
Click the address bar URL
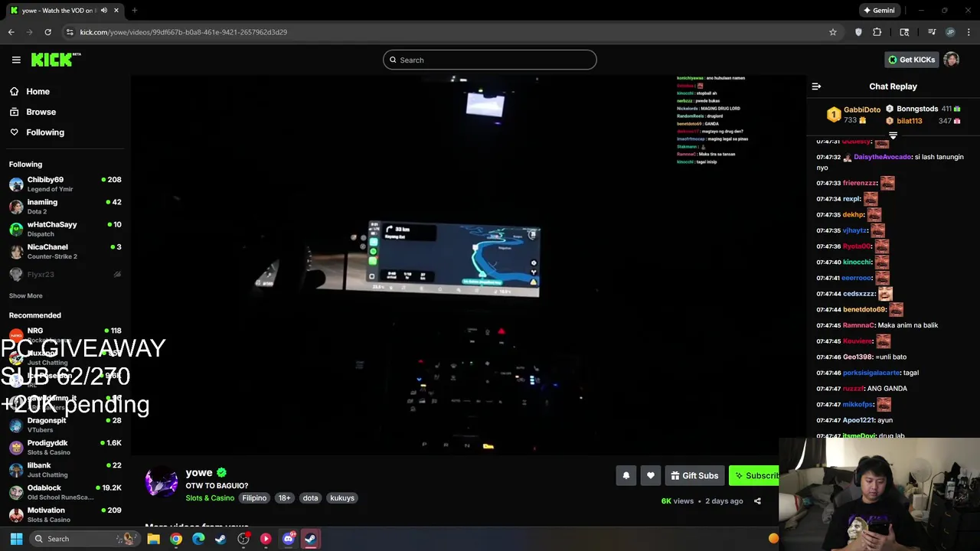pos(184,32)
